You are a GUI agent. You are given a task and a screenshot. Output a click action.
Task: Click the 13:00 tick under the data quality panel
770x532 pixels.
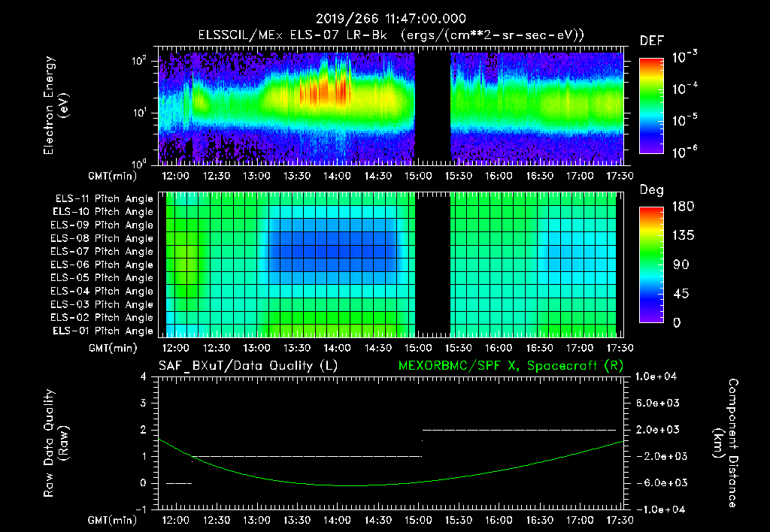click(x=256, y=520)
